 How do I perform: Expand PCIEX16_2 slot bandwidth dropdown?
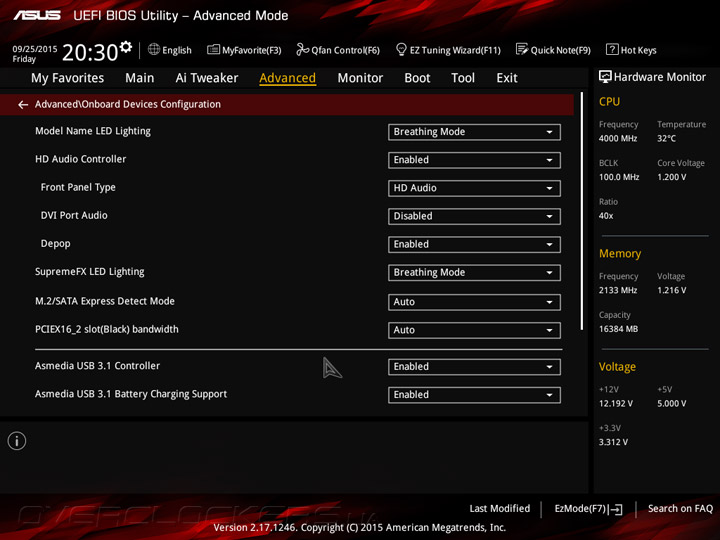[x=474, y=330]
